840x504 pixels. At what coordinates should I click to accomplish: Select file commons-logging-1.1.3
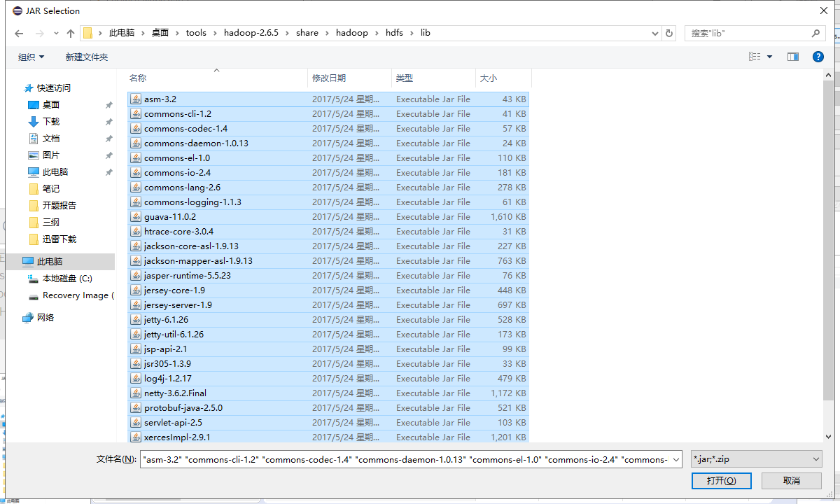click(328, 202)
